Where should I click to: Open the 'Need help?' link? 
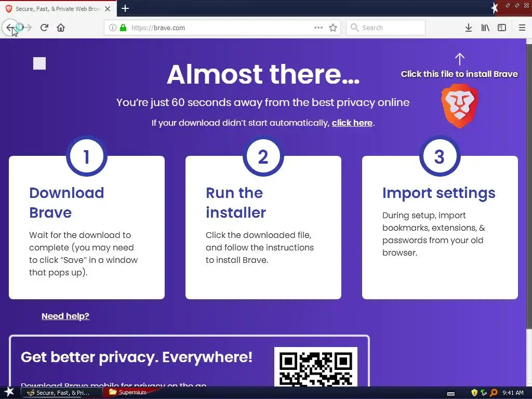65,316
